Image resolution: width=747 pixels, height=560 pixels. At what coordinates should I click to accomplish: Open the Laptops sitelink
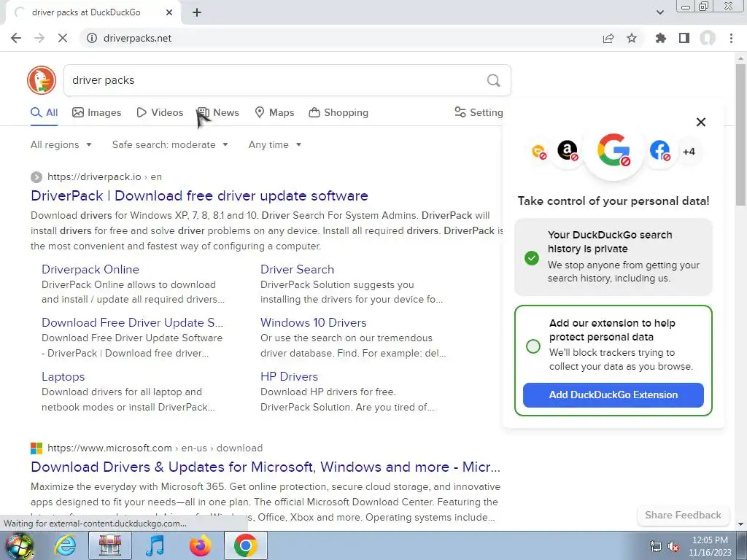click(63, 376)
